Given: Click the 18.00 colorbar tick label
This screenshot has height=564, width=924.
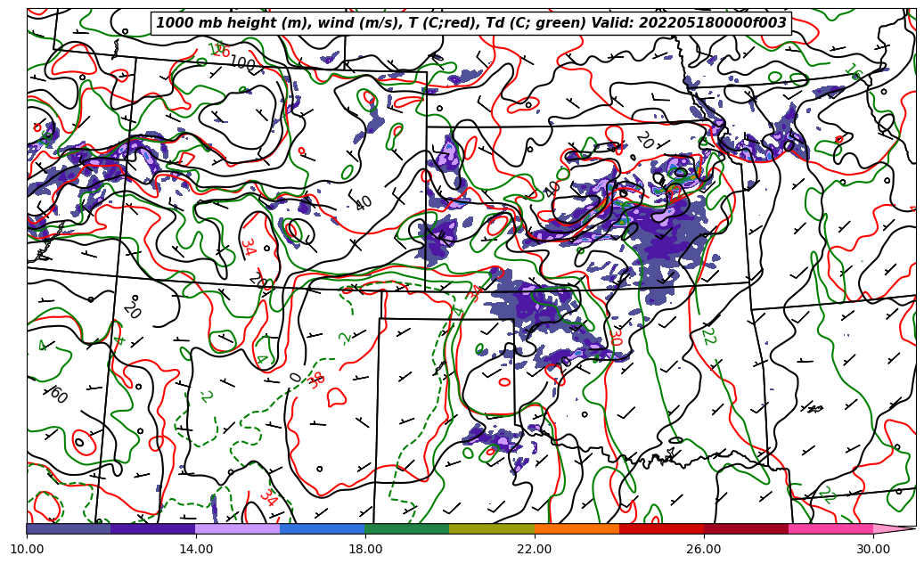Looking at the screenshot, I should tap(365, 549).
